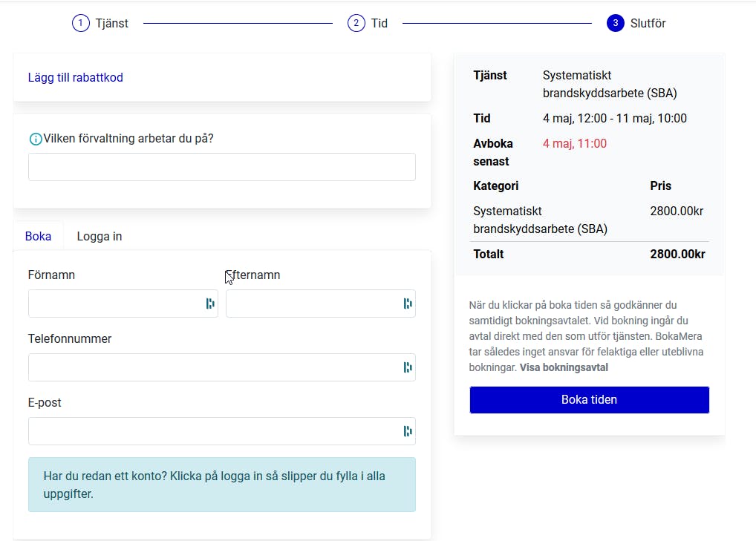Go to step 2 Tid circle
The width and height of the screenshot is (756, 541).
(x=356, y=23)
